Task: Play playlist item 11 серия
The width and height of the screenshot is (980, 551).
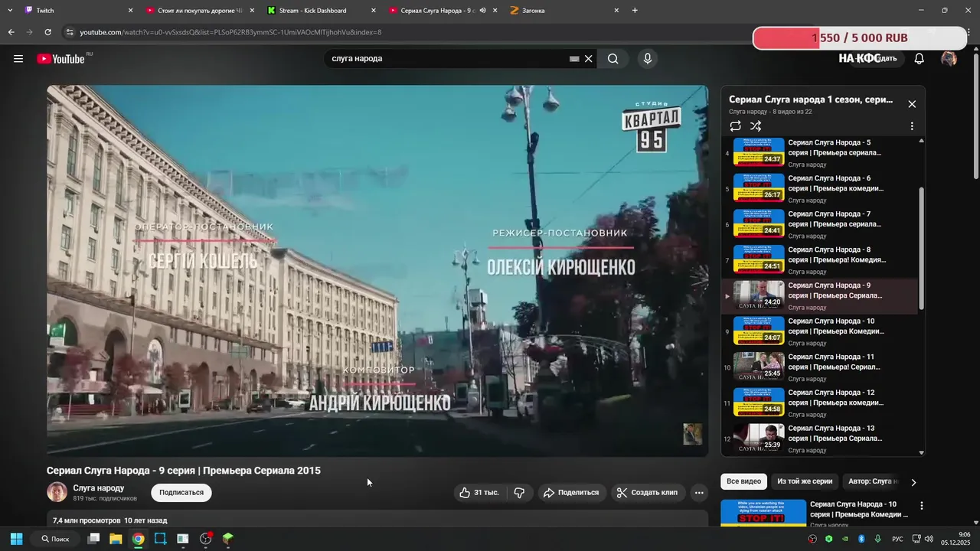Action: [820, 367]
